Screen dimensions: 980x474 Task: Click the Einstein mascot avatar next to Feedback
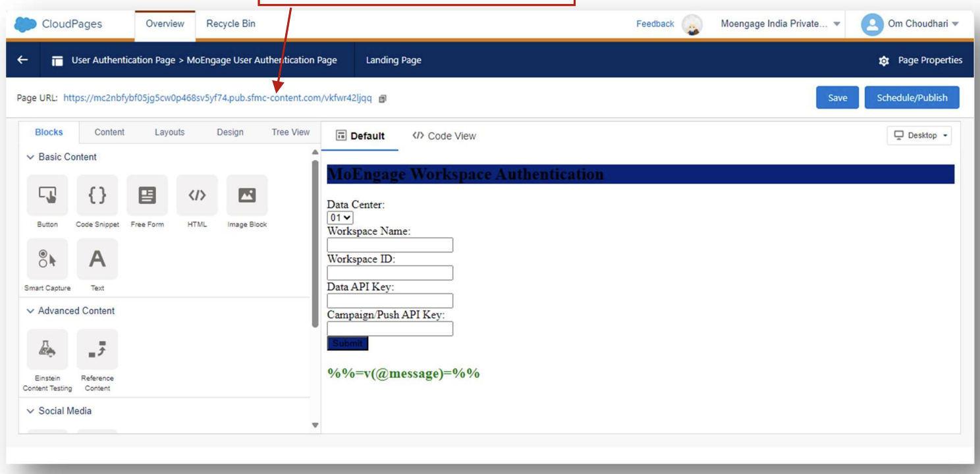(692, 24)
